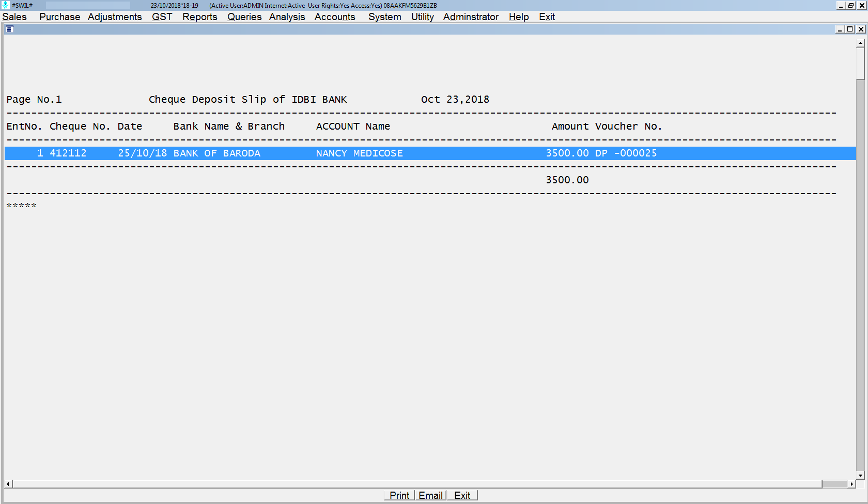Maximize the inner report window

[850, 29]
